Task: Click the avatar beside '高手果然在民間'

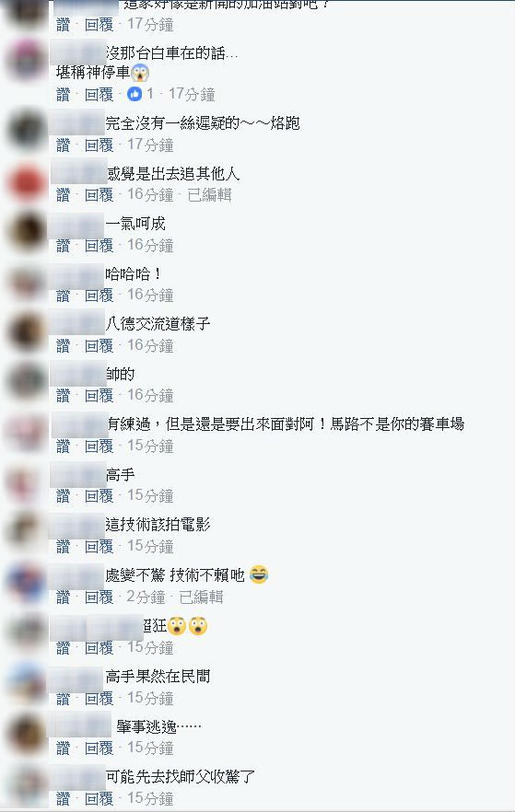Action: (x=26, y=682)
